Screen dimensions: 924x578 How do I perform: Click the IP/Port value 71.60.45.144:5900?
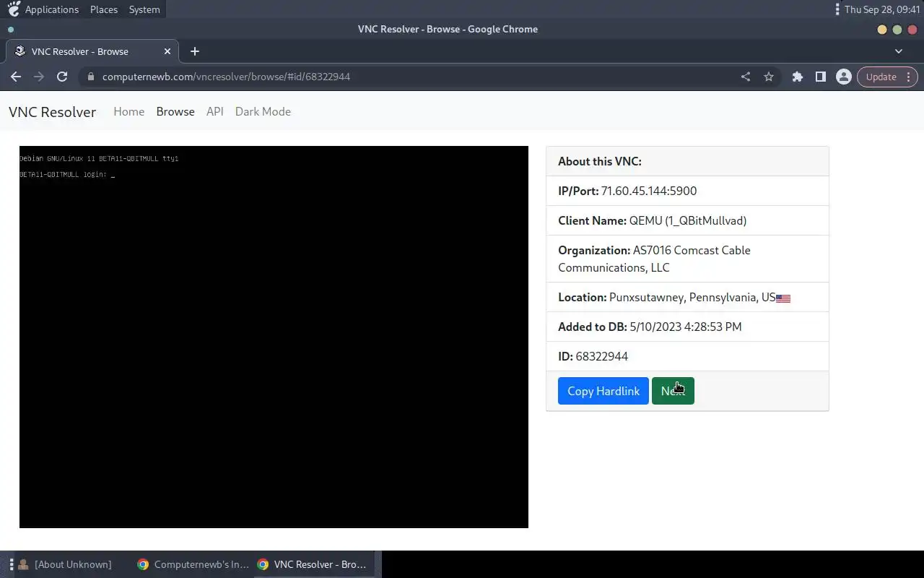tap(649, 191)
